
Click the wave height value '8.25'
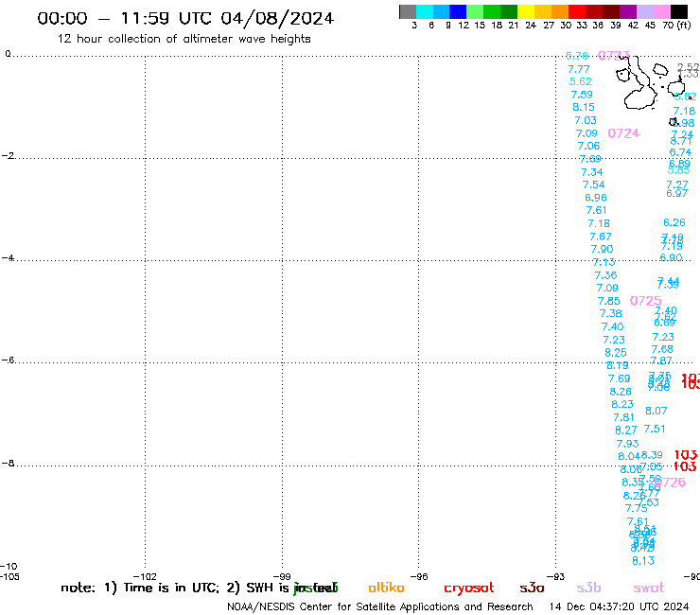click(616, 353)
